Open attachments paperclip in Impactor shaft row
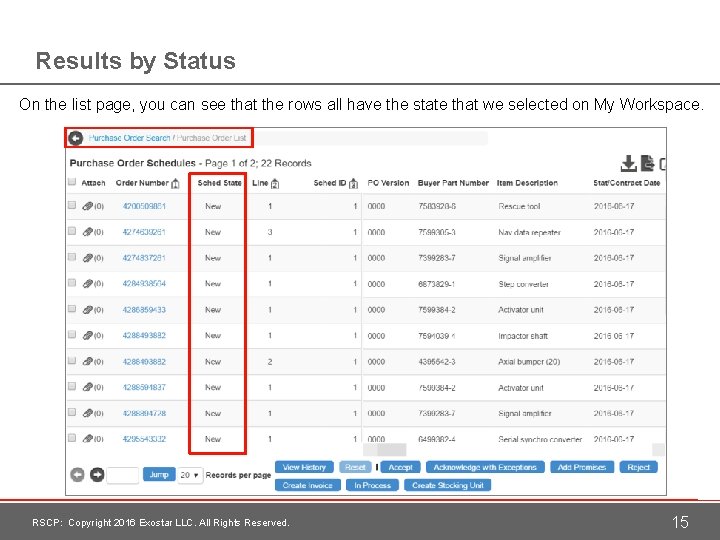This screenshot has height=540, width=720. (x=88, y=336)
